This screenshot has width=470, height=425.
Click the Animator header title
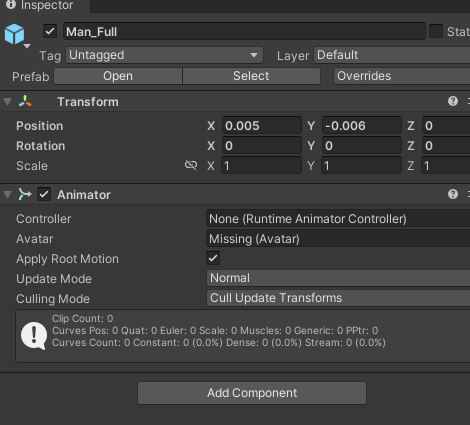84,195
